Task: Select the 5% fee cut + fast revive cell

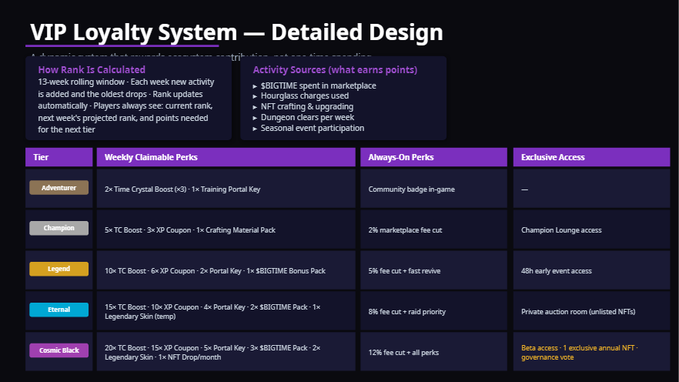Action: (x=433, y=270)
